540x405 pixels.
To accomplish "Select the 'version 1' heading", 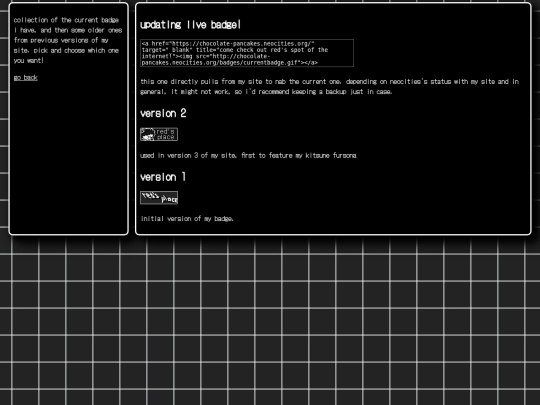I will [x=163, y=177].
